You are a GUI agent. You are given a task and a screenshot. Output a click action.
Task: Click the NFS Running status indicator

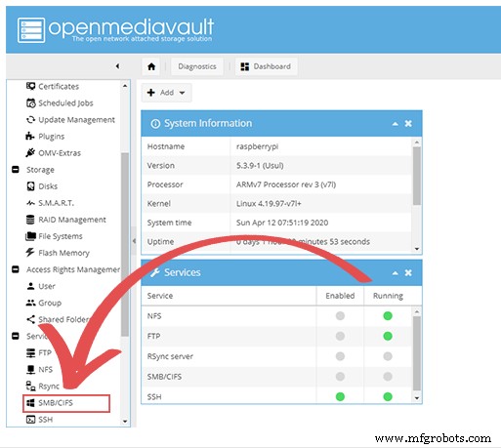[388, 316]
